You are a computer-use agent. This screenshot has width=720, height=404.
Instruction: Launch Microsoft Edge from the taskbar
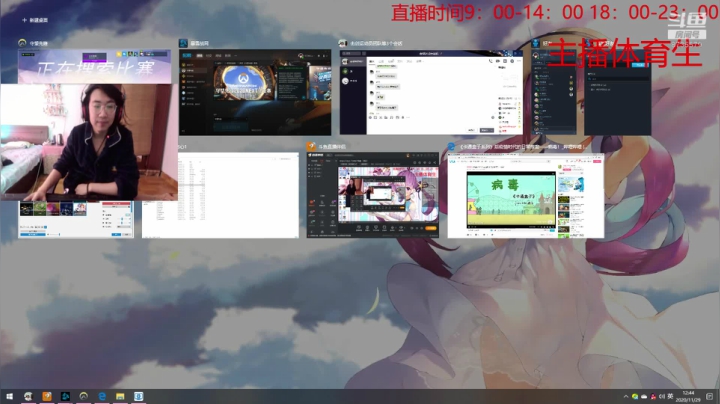tap(102, 396)
